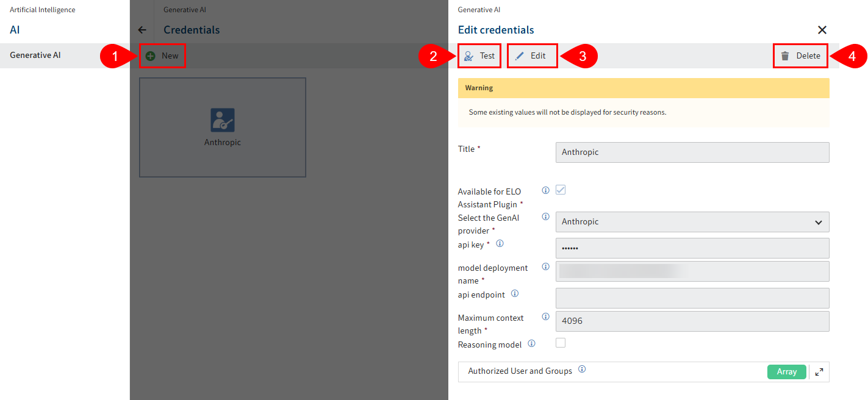Click the info icon next to Authorized User and Groups
Image resolution: width=868 pixels, height=400 pixels.
582,369
